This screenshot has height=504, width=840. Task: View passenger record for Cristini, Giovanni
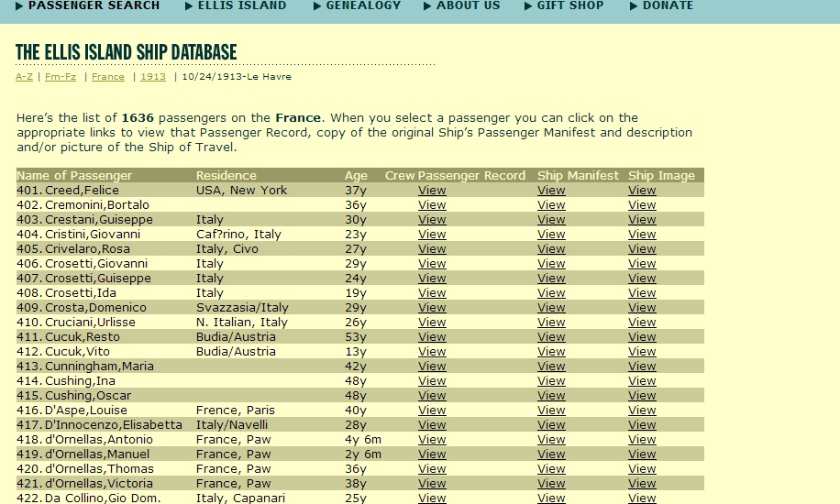(432, 234)
